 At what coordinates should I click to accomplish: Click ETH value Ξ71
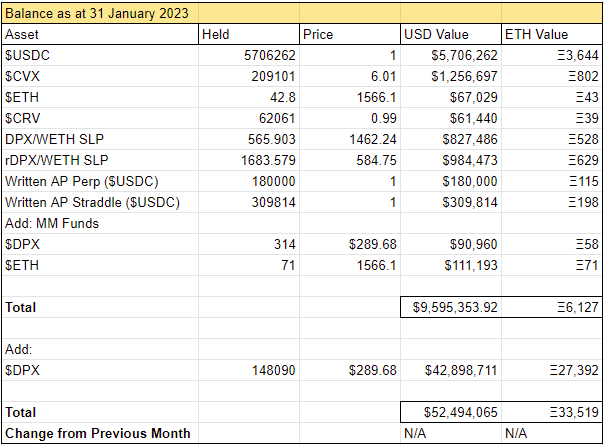[x=587, y=265]
